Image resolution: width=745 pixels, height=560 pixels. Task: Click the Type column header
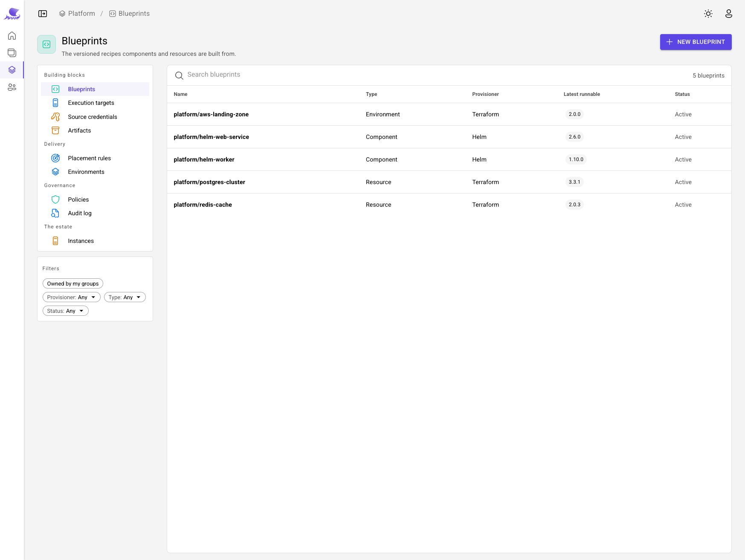click(371, 94)
